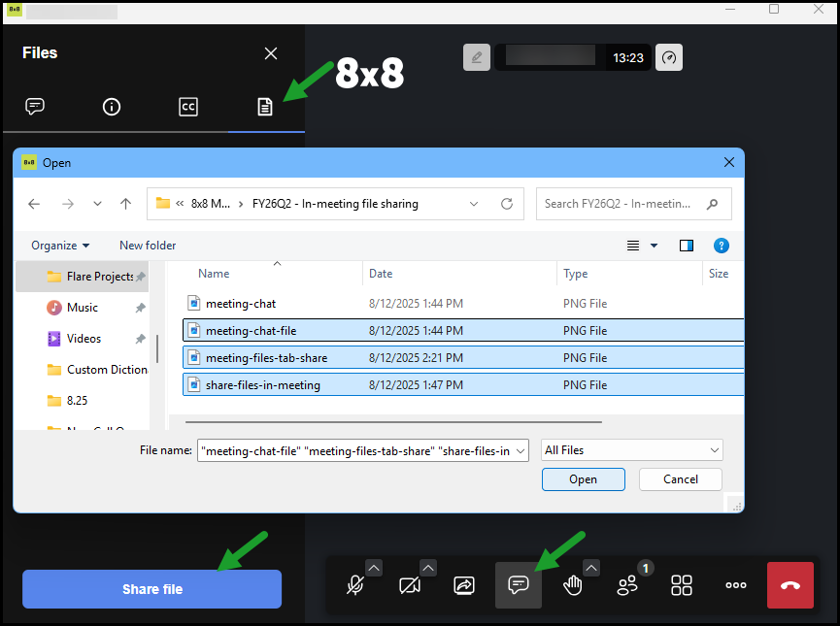The height and width of the screenshot is (626, 840).
Task: Open the Files tab document icon
Action: 265,108
